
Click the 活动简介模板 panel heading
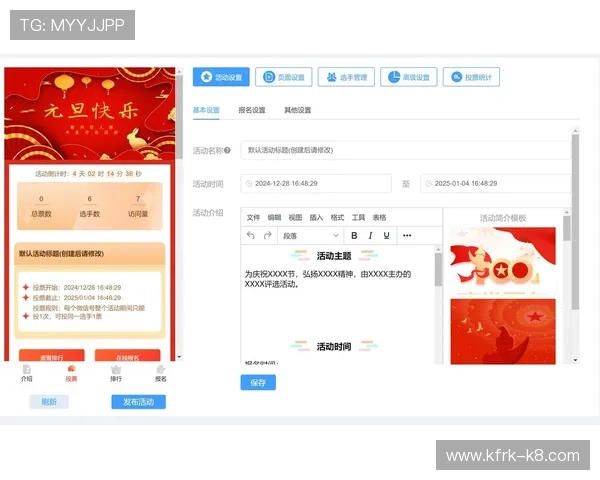(503, 218)
